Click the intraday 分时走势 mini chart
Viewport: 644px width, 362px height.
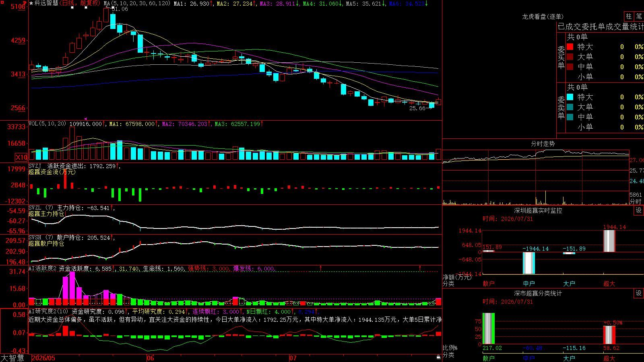(x=536, y=177)
